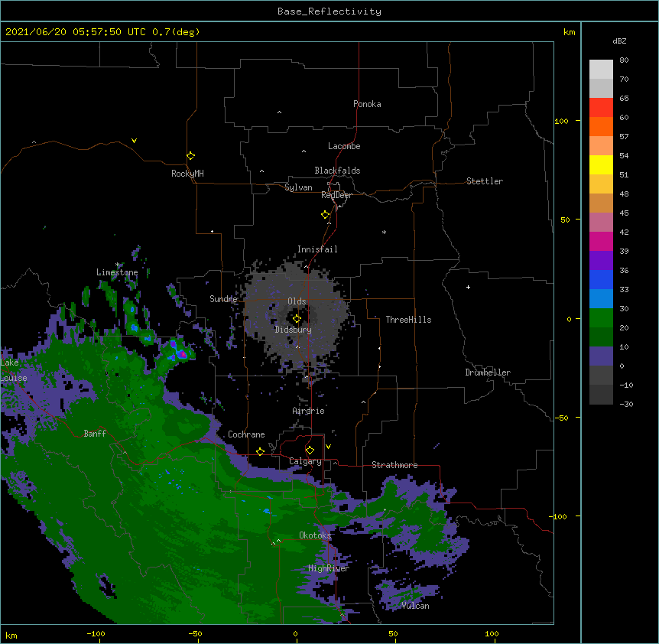This screenshot has width=659, height=644.
Task: Click the Calgary label
Action: 305,461
